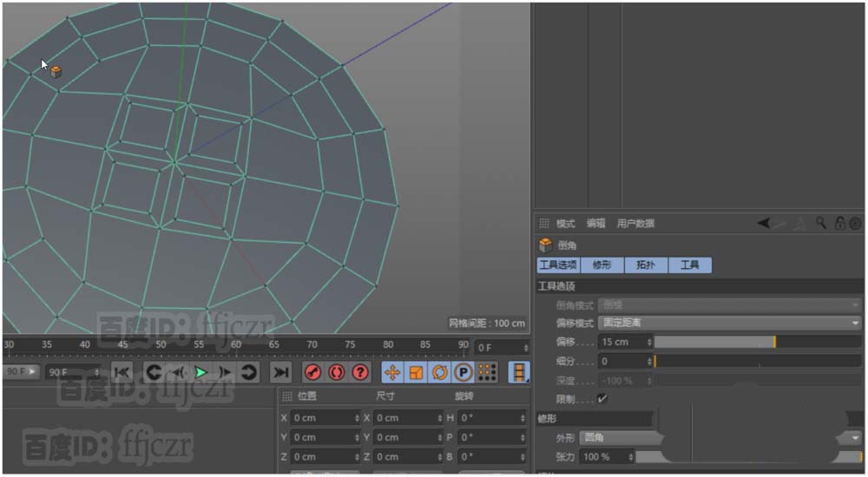This screenshot has width=868, height=477.
Task: Toggle position keyframe move icon
Action: point(392,372)
